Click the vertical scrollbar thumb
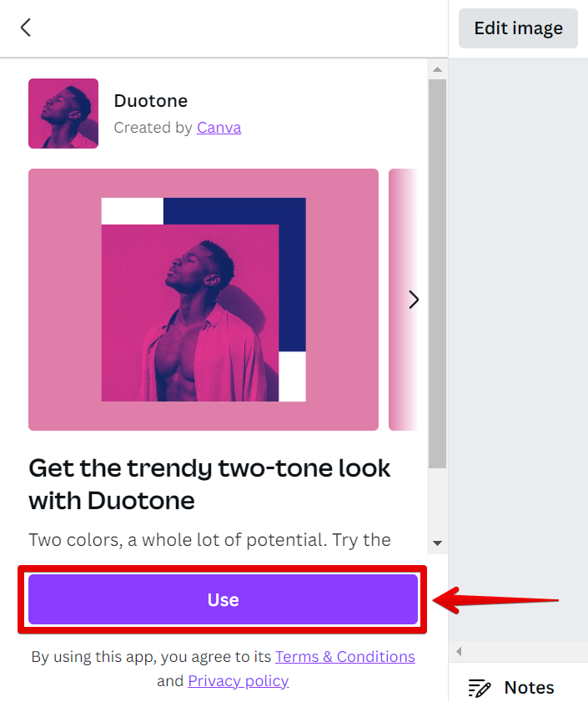588x702 pixels. coord(437,274)
